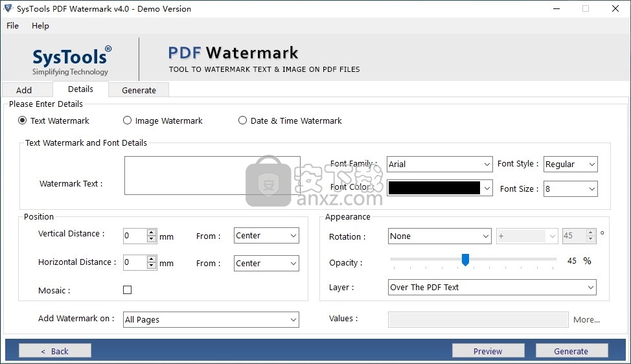Click the black Font Color swatch
The image size is (631, 364).
434,188
